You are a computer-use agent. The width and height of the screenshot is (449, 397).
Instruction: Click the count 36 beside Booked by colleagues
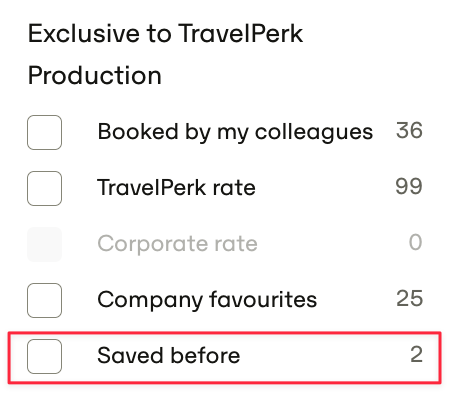(409, 130)
